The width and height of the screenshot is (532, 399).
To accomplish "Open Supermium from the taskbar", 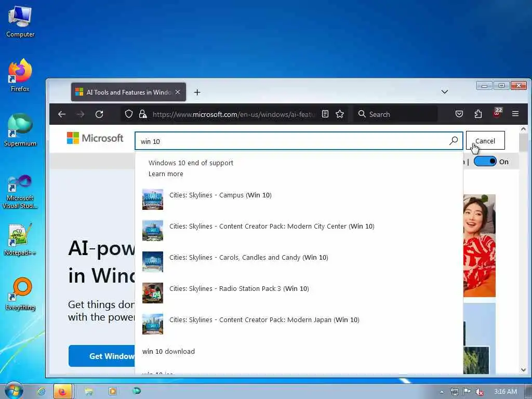I will point(137,391).
